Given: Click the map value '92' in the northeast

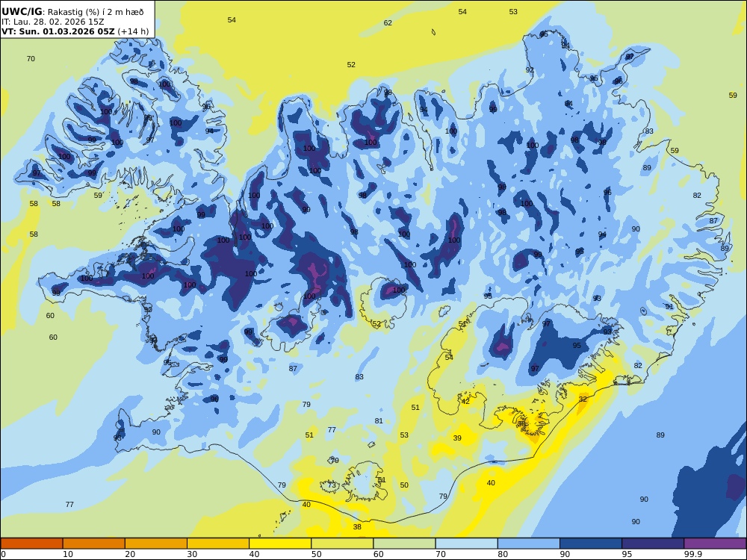Looking at the screenshot, I should tap(530, 70).
